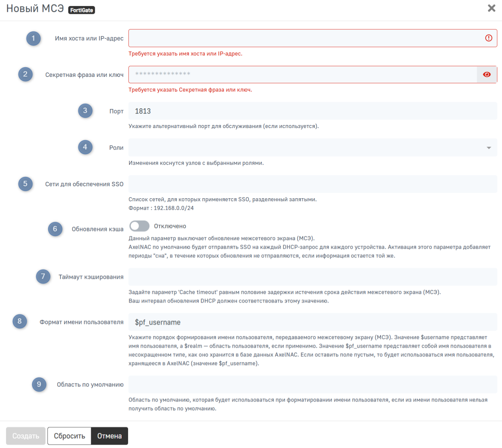The height and width of the screenshot is (448, 502).
Task: Click the Отмена button
Action: (x=109, y=436)
